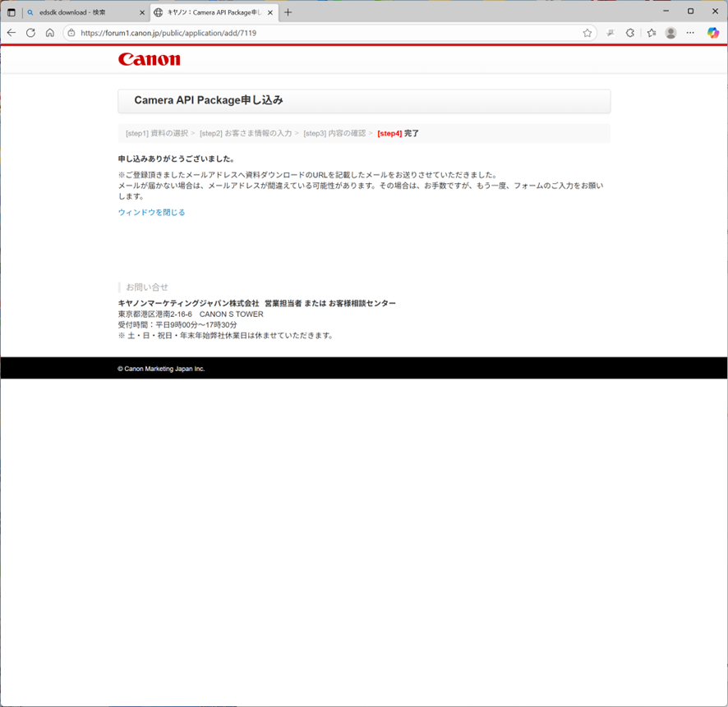The height and width of the screenshot is (707, 728).
Task: Open the browser Extensions menu
Action: tap(630, 33)
